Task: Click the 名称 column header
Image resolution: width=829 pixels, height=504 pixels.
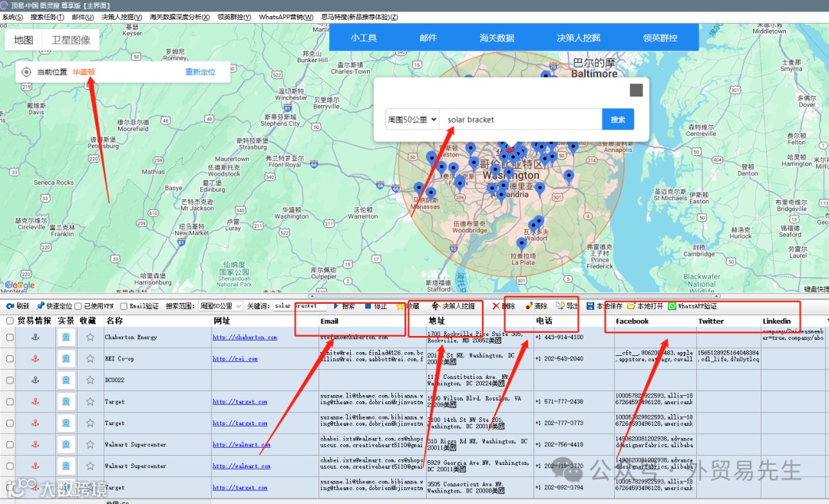Action: (114, 321)
